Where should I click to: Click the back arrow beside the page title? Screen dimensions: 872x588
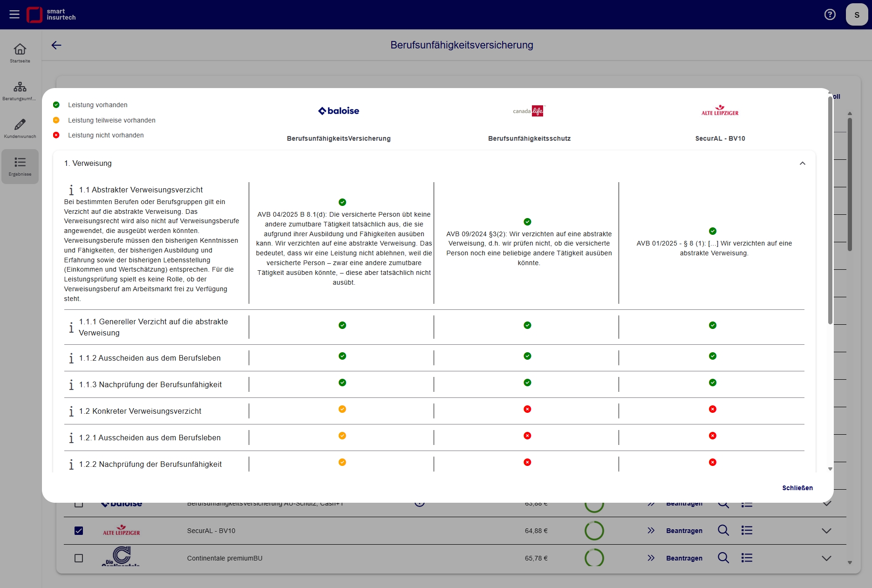click(x=56, y=45)
